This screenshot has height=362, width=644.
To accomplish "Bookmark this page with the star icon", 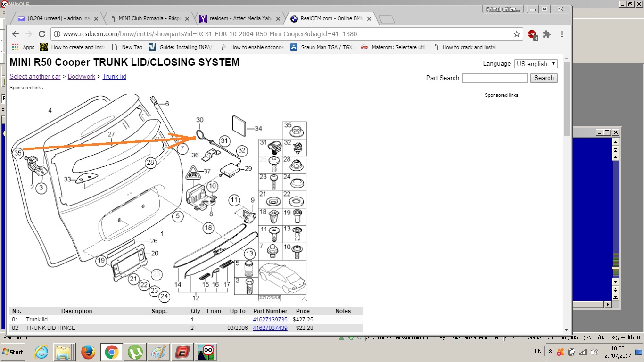I will point(517,34).
